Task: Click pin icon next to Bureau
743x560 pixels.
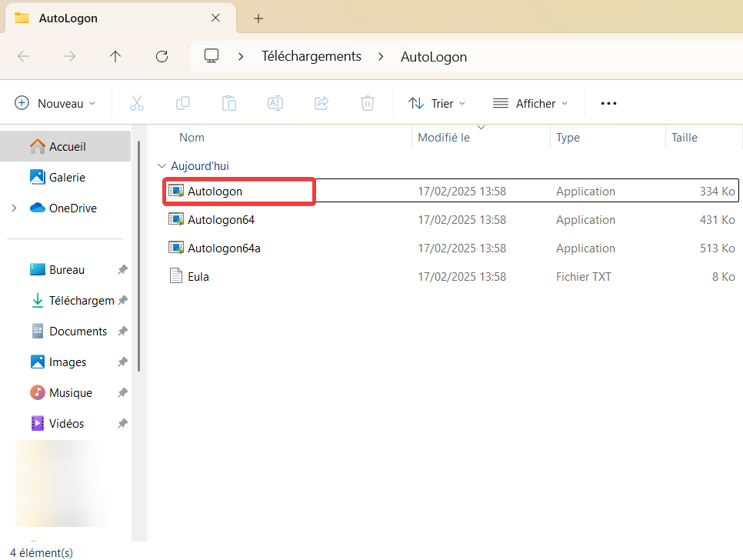Action: [123, 269]
